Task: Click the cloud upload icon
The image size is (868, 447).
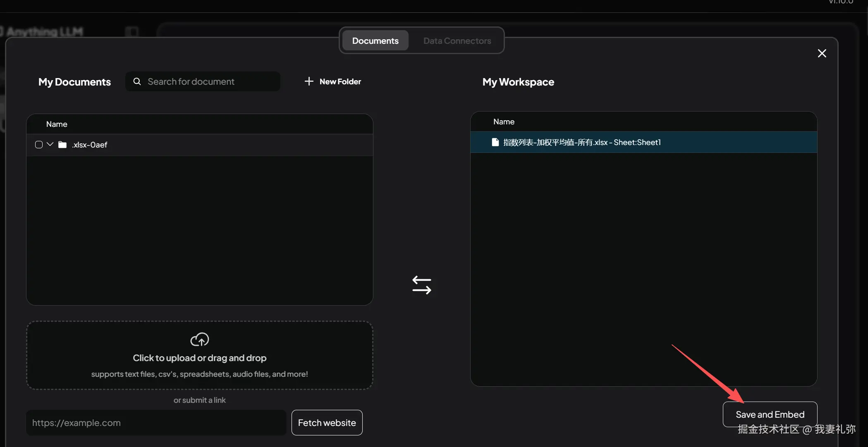Action: pyautogui.click(x=199, y=339)
